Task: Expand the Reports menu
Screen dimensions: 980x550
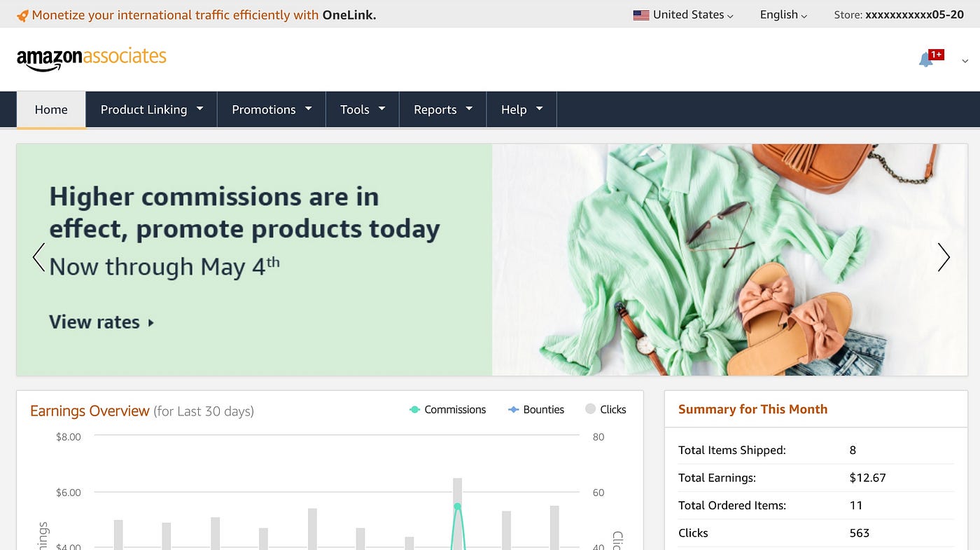Action: [443, 109]
